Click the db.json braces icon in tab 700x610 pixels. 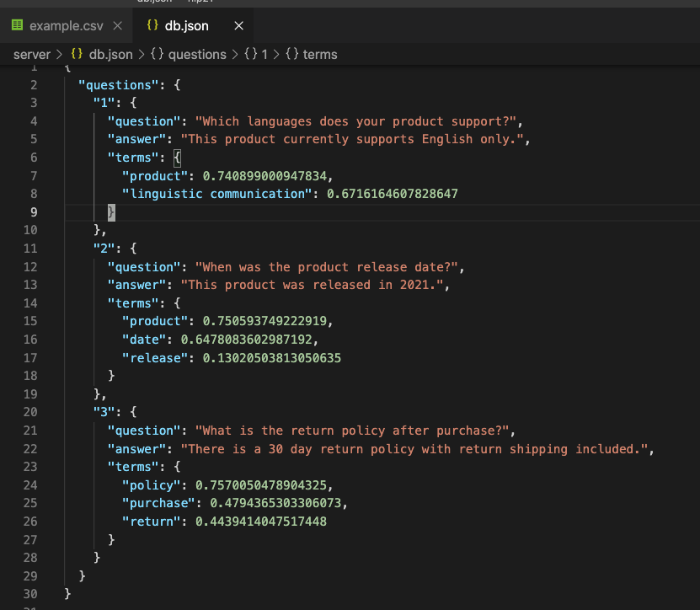click(152, 25)
